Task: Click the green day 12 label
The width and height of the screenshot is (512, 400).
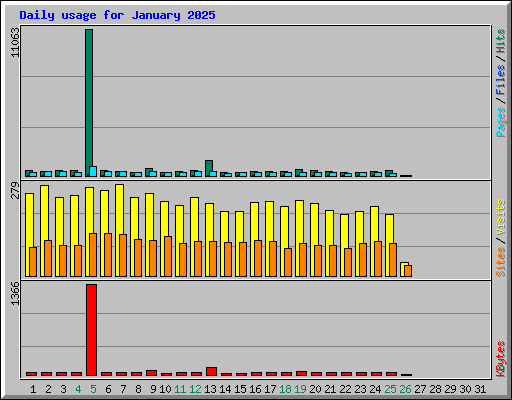Action: tap(195, 389)
